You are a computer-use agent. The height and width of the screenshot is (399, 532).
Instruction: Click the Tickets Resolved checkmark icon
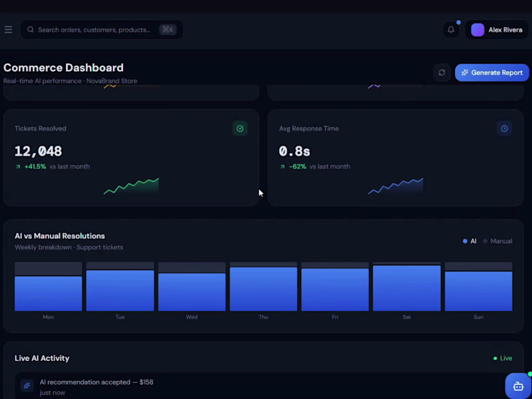240,128
